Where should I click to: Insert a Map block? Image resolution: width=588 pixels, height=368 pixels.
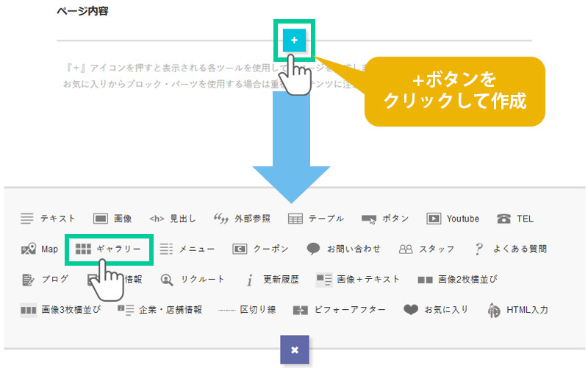40,249
